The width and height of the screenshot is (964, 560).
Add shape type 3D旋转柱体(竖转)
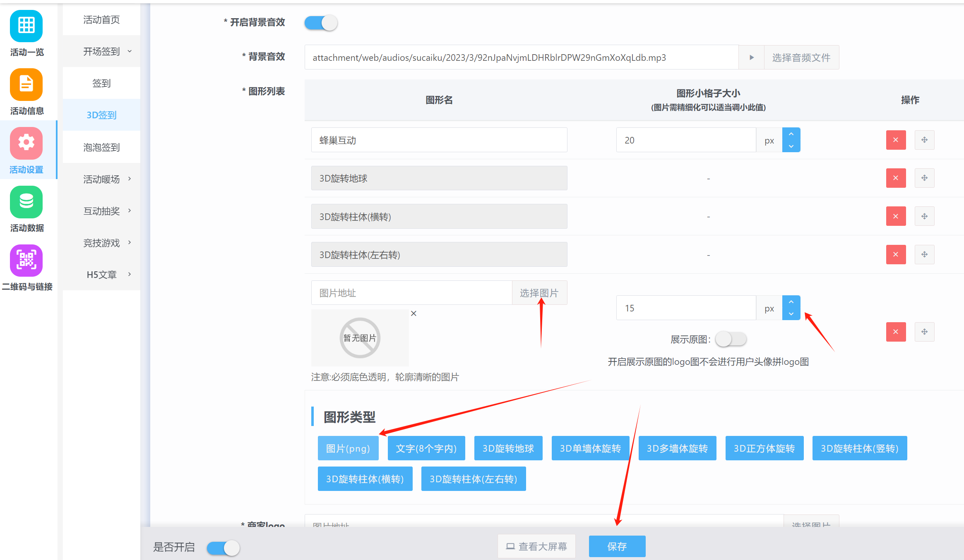click(860, 448)
